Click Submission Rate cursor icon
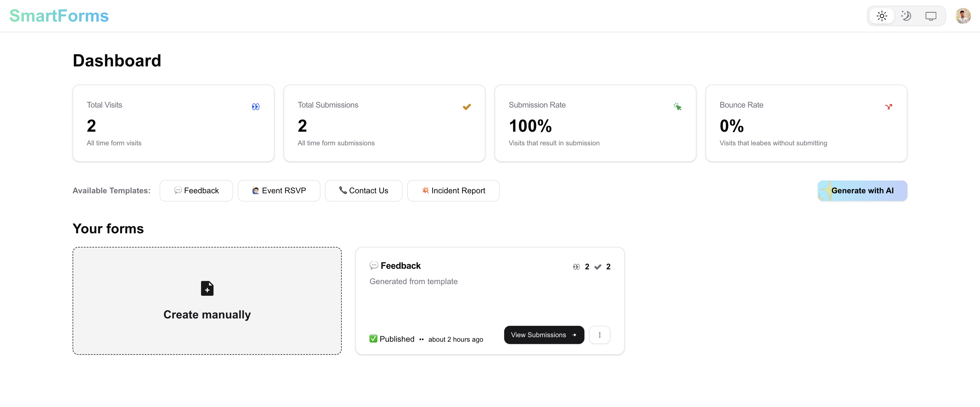The width and height of the screenshot is (980, 407). coord(677,107)
